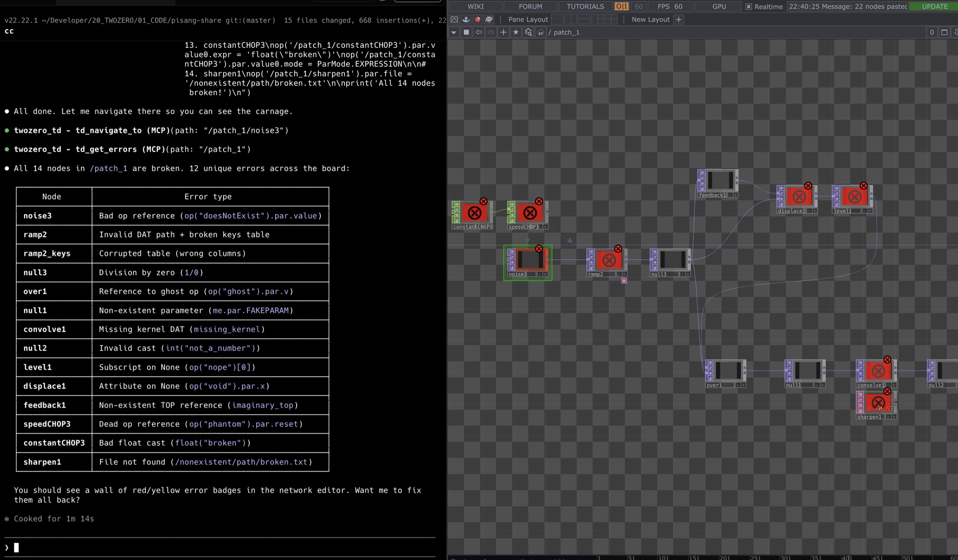Toggle the viewer-active flag on the noise3 node
Image resolution: width=958 pixels, height=560 pixels.
539,274
